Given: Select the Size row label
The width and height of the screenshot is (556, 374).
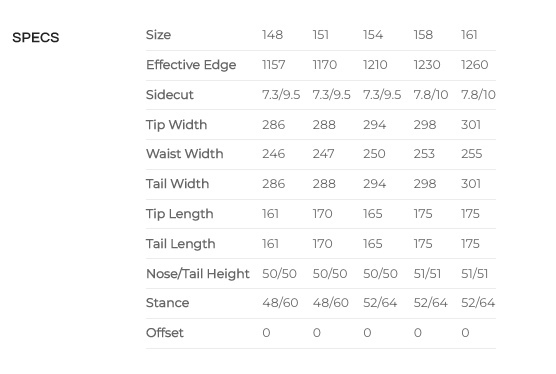Looking at the screenshot, I should click(x=159, y=35).
